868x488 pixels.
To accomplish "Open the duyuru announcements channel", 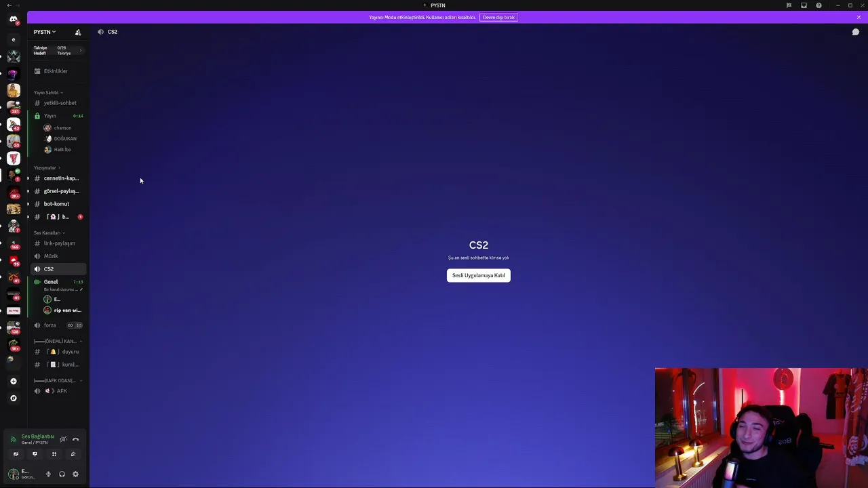I will coord(58,352).
